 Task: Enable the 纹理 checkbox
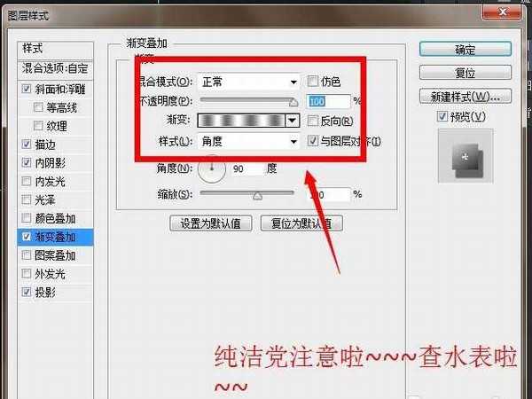click(38, 126)
